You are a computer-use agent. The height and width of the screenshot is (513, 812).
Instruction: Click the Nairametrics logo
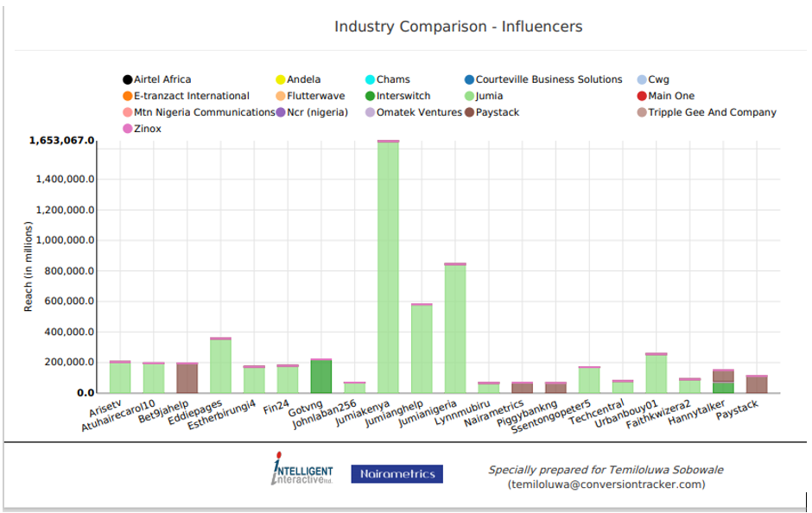(396, 474)
